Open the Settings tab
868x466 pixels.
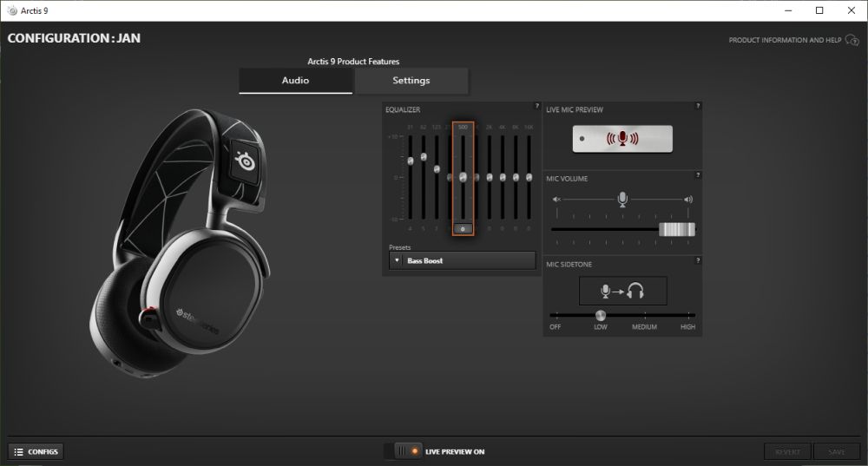point(411,81)
